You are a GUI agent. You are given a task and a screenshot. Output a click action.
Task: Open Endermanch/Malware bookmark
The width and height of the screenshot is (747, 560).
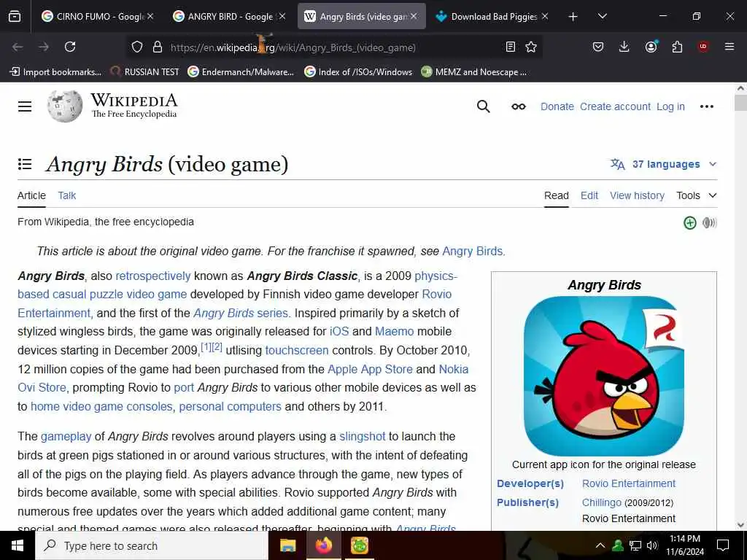[x=241, y=72]
